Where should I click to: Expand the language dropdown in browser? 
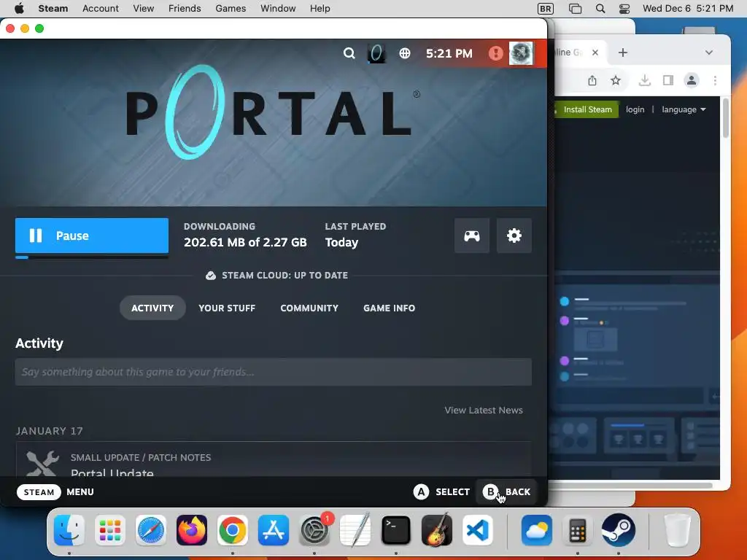pos(684,109)
